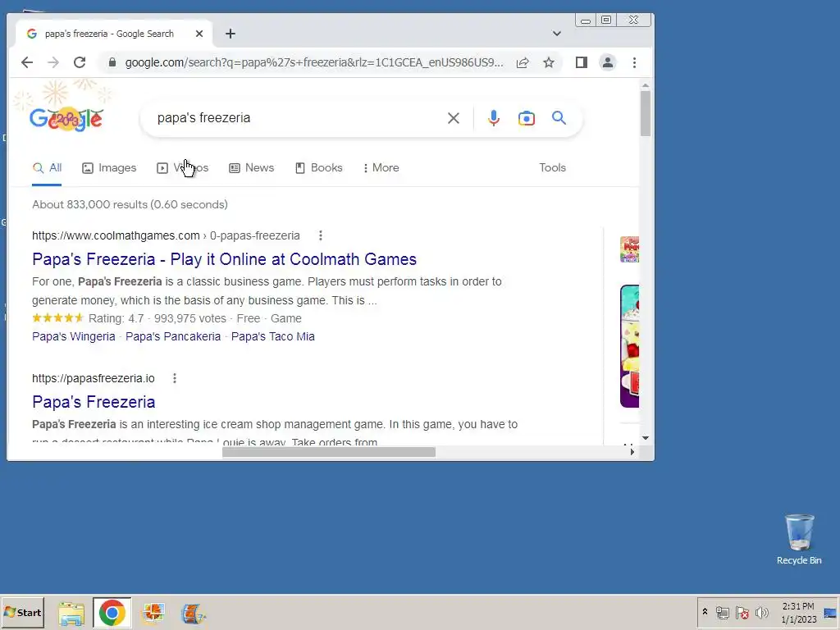Search by image with the camera icon
Viewport: 840px width, 630px height.
526,118
